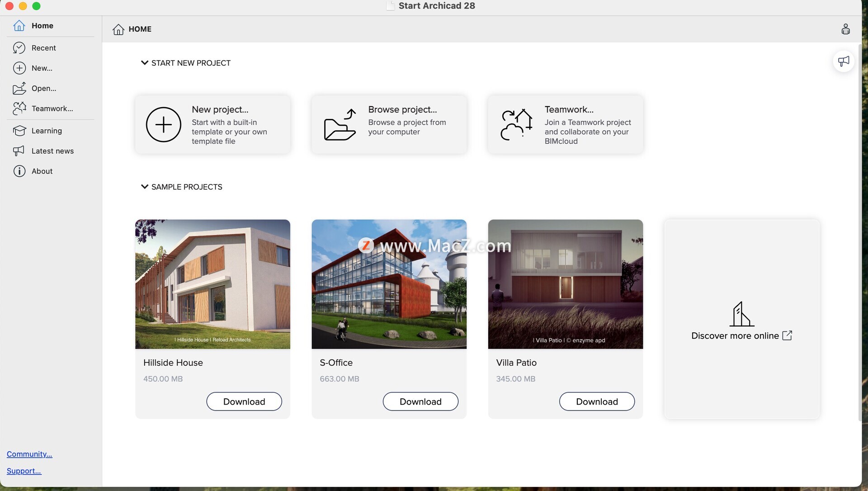Click the cloud-house icon on Teamwork card
The image size is (868, 491).
[x=516, y=125]
